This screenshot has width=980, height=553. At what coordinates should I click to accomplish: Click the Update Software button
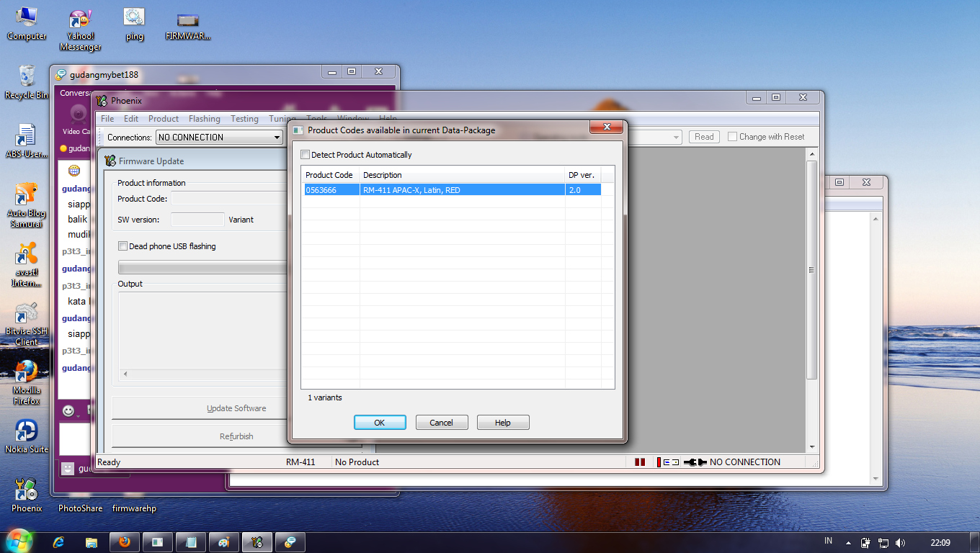tap(236, 408)
